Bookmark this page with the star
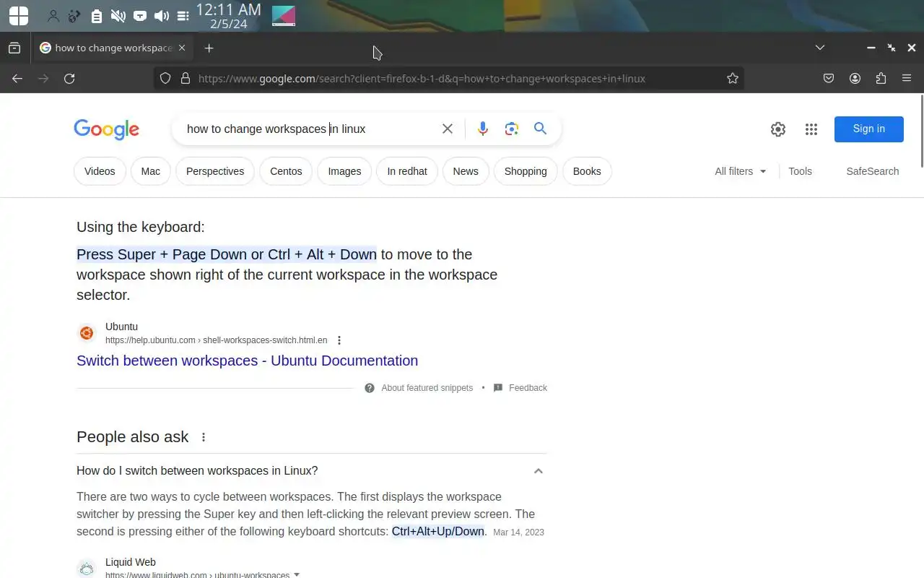 733,78
